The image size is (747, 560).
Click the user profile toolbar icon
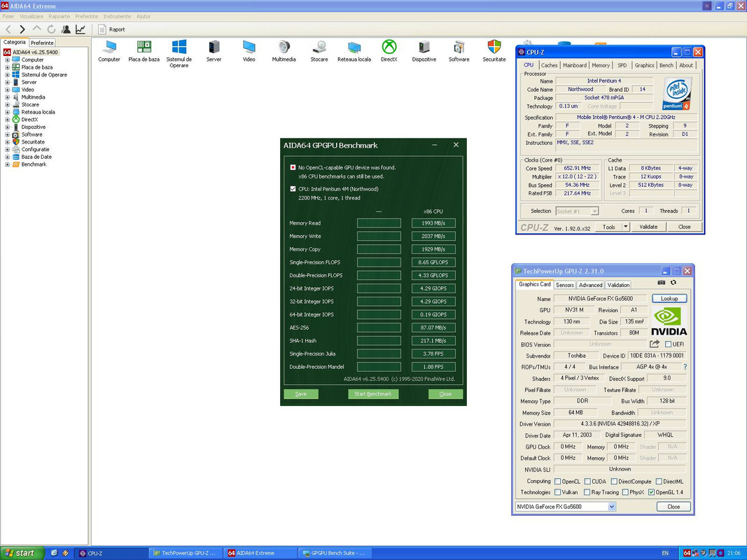(x=66, y=29)
